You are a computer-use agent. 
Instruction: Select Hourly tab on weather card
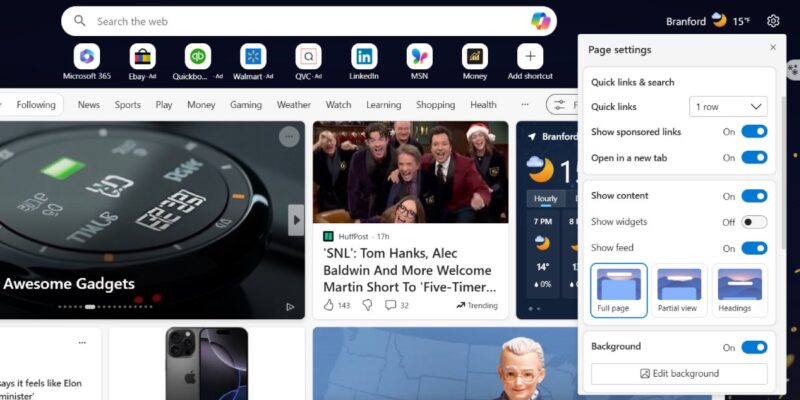(x=545, y=198)
